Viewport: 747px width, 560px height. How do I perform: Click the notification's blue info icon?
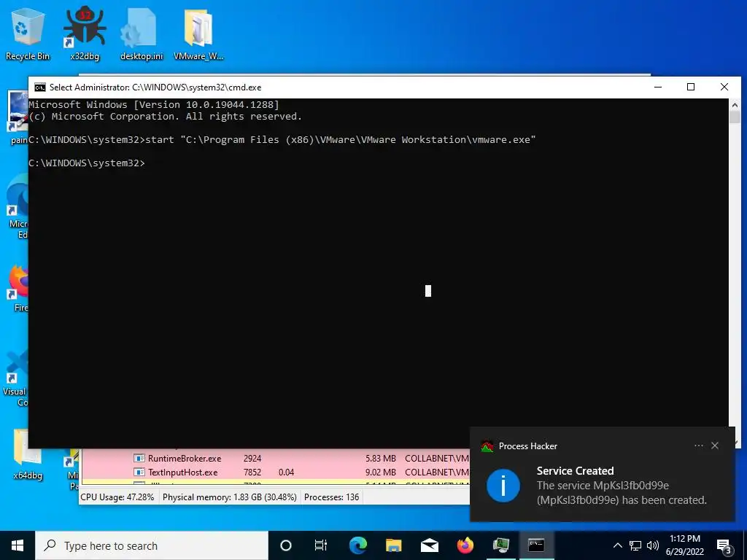coord(503,486)
